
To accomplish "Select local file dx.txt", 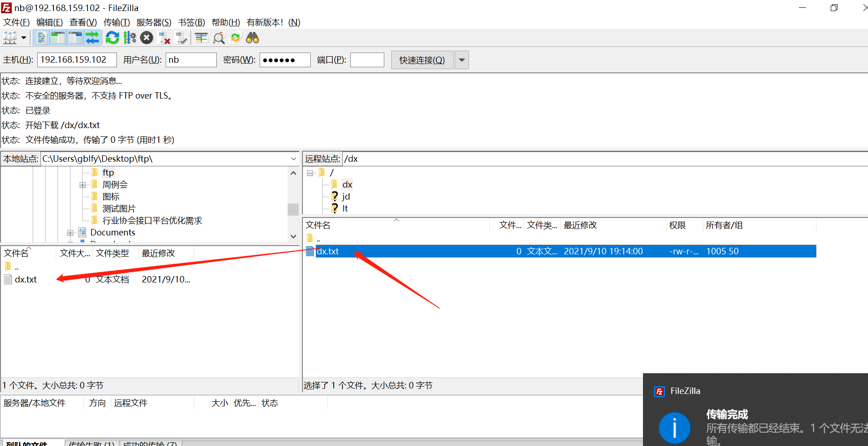I will pyautogui.click(x=26, y=280).
